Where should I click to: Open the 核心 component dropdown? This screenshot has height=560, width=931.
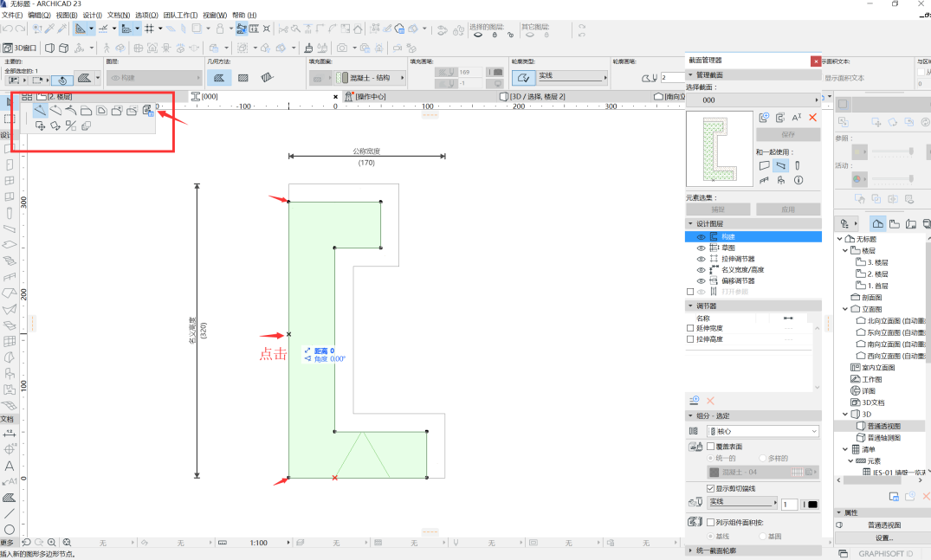763,431
